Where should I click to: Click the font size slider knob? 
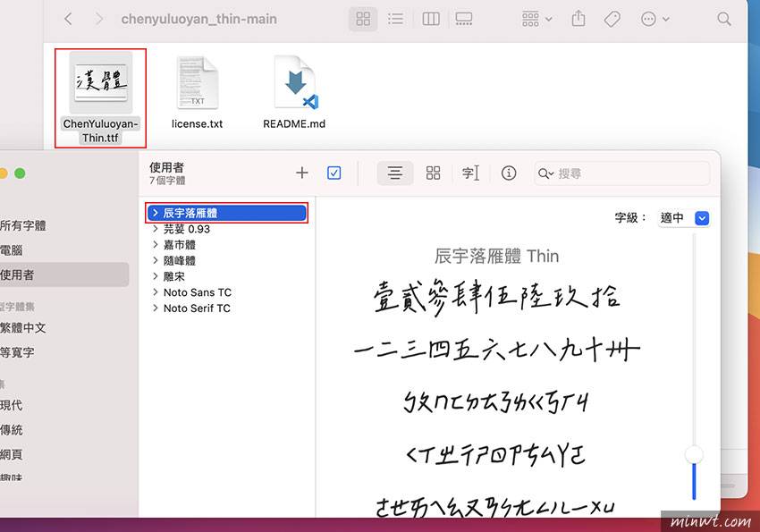click(694, 455)
